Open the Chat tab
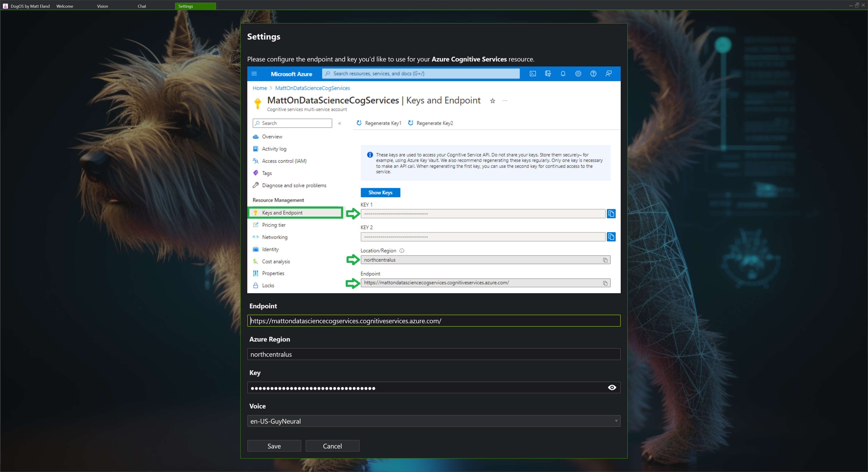 pyautogui.click(x=142, y=6)
